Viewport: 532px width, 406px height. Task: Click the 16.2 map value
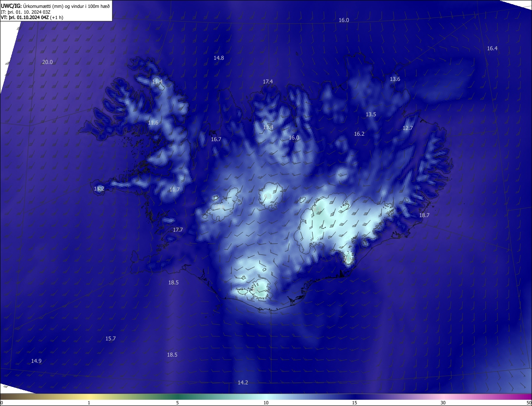coord(359,134)
